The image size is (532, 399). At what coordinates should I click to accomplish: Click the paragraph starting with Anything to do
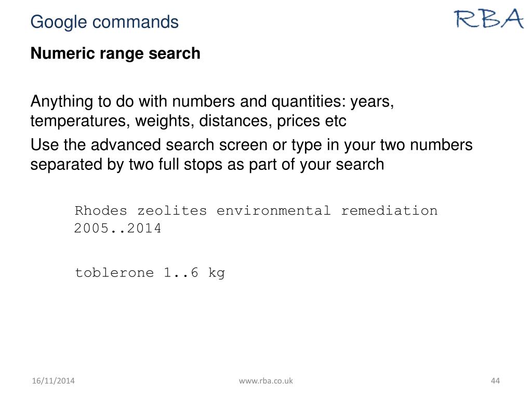click(212, 111)
